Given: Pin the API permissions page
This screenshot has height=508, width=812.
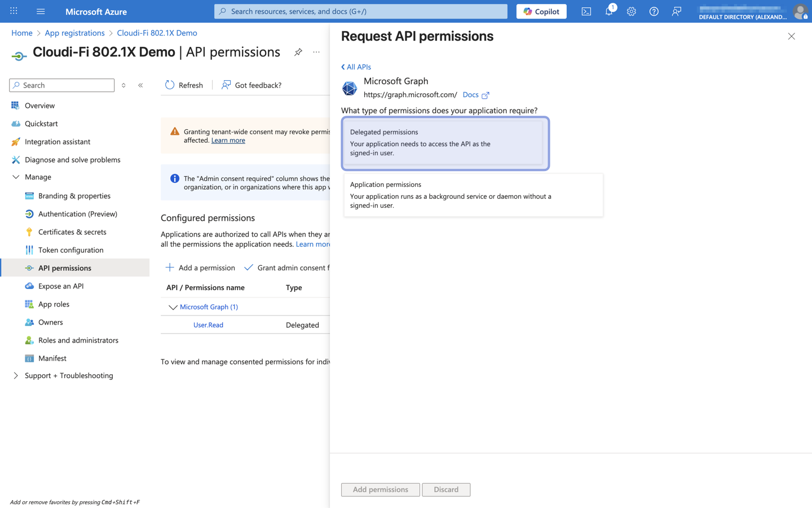Looking at the screenshot, I should pyautogui.click(x=298, y=52).
